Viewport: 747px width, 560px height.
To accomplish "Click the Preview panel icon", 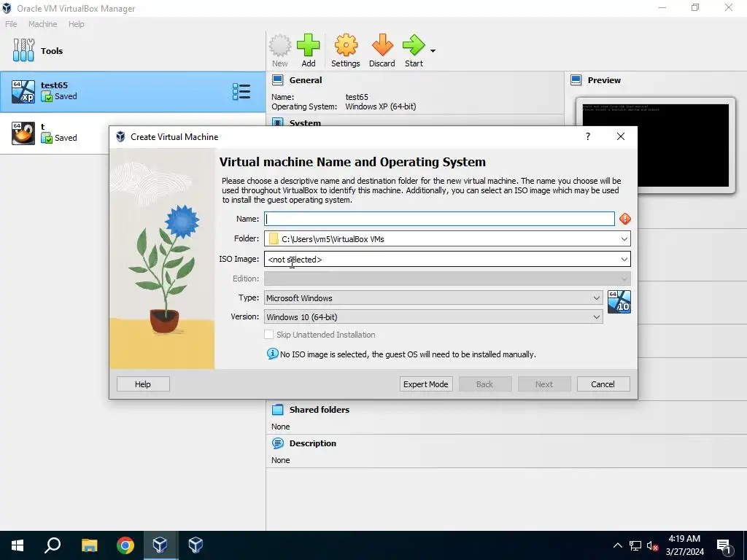I will [x=576, y=80].
